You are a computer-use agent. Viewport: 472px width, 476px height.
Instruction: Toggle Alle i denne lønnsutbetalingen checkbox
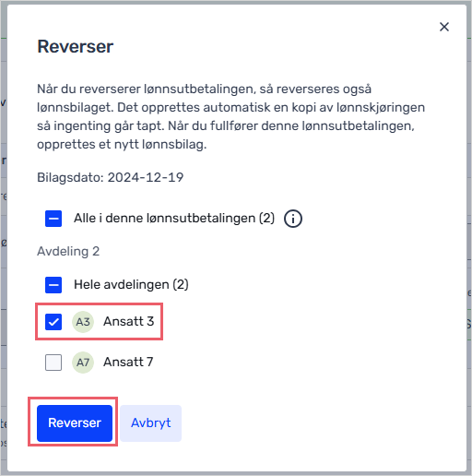click(53, 219)
